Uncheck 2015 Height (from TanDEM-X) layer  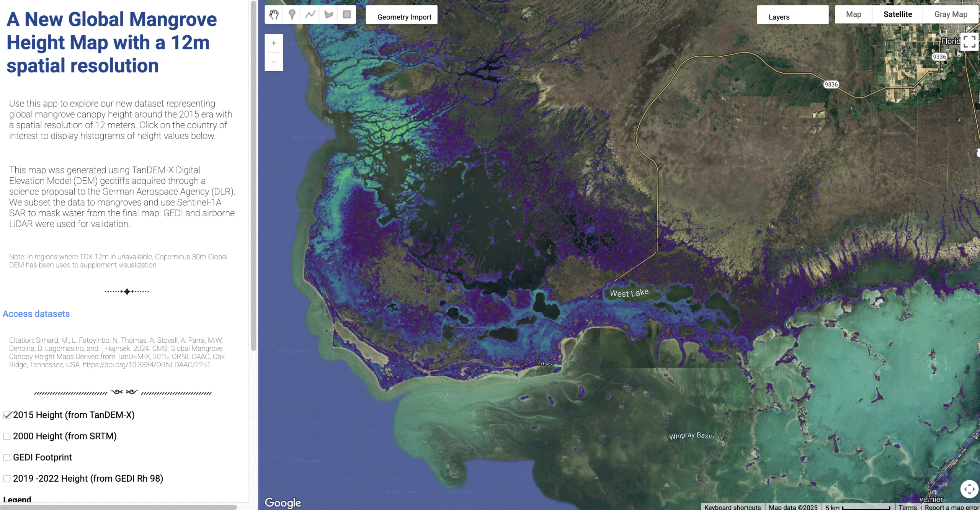tap(7, 415)
